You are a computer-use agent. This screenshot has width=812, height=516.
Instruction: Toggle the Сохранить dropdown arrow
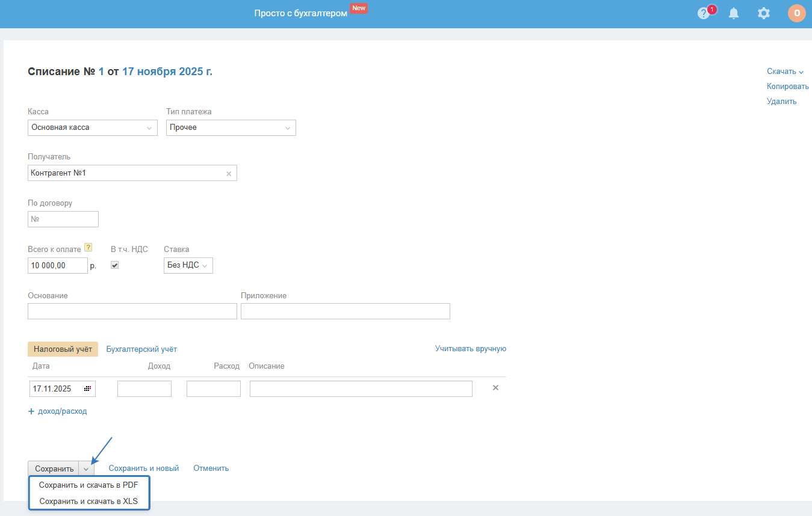[86, 468]
